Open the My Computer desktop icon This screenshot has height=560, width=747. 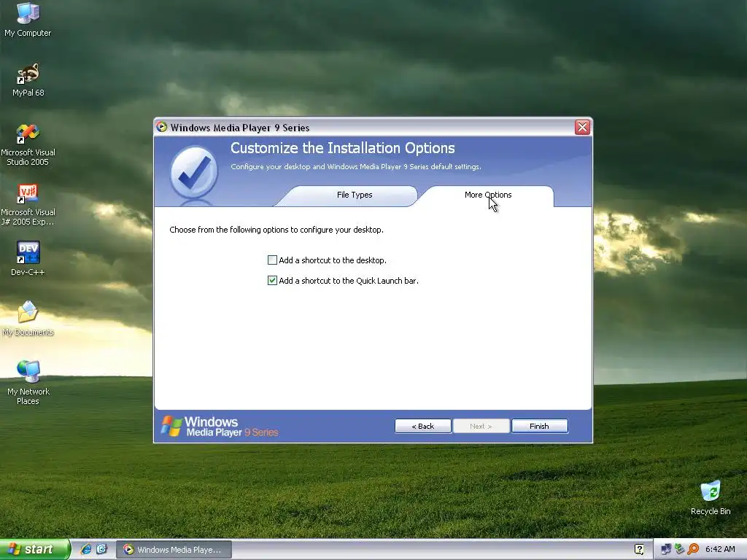[x=28, y=20]
